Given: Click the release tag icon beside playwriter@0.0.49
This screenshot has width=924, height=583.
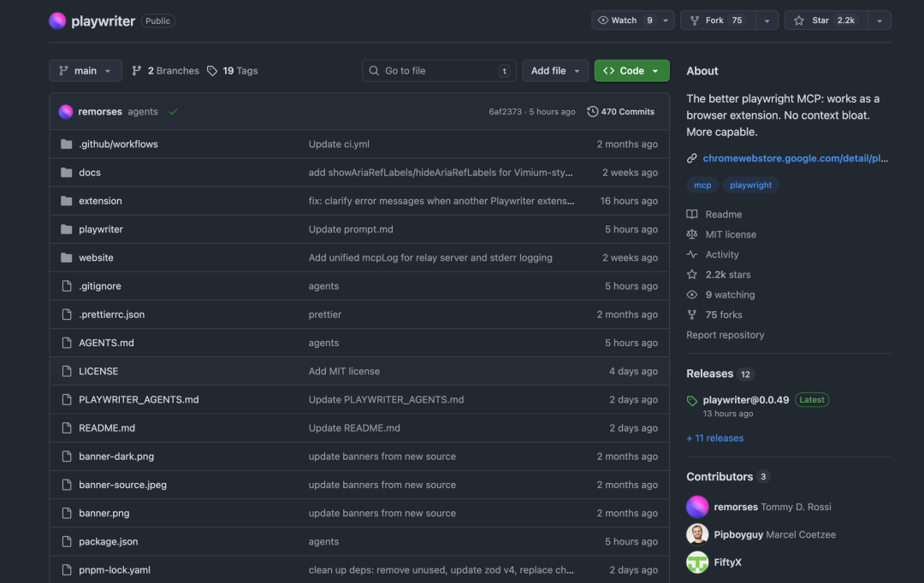Looking at the screenshot, I should coord(691,399).
